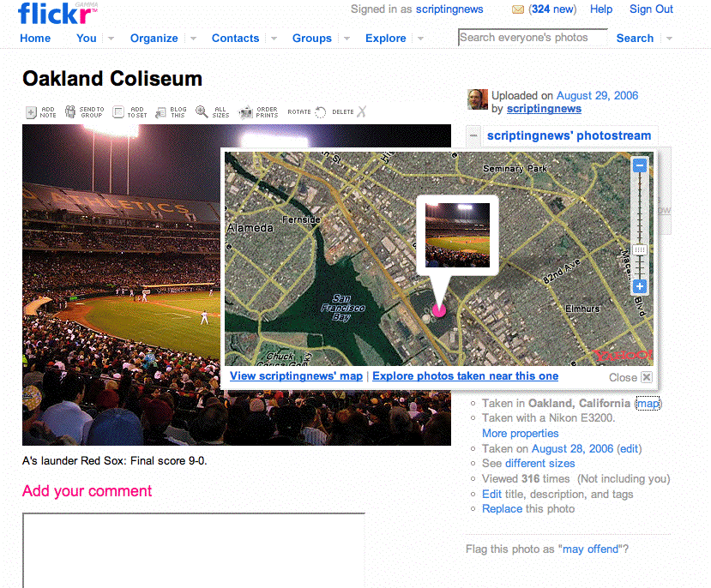Screen dimensions: 711x588
Task: Open the mail envelope icon for new messages
Action: (x=518, y=9)
